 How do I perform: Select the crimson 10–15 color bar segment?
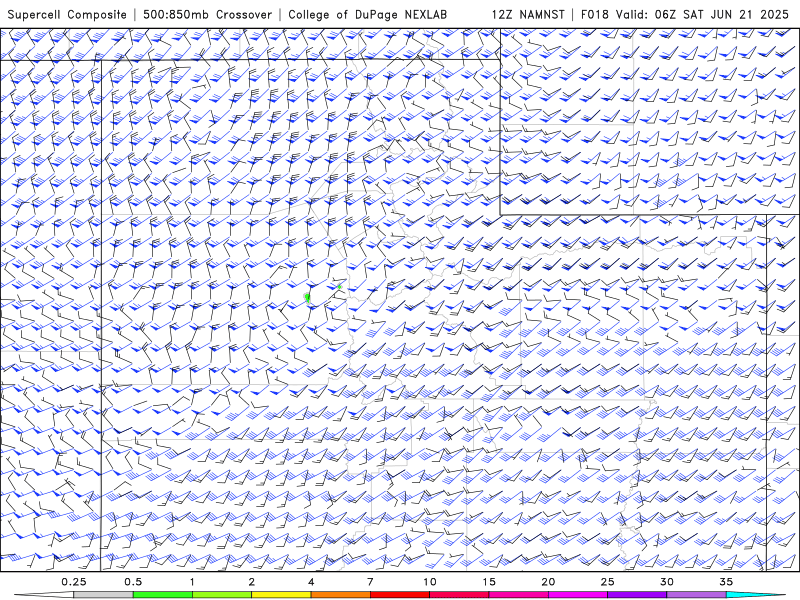(x=459, y=595)
